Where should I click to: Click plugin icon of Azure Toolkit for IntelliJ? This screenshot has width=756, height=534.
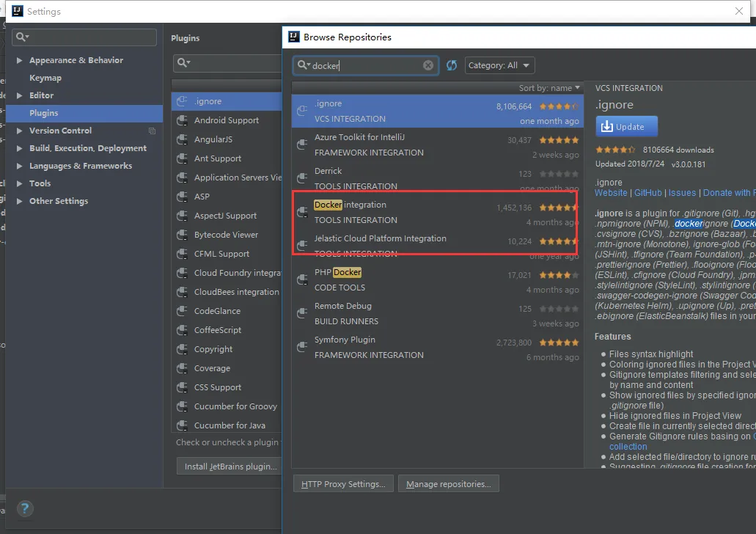click(x=302, y=145)
